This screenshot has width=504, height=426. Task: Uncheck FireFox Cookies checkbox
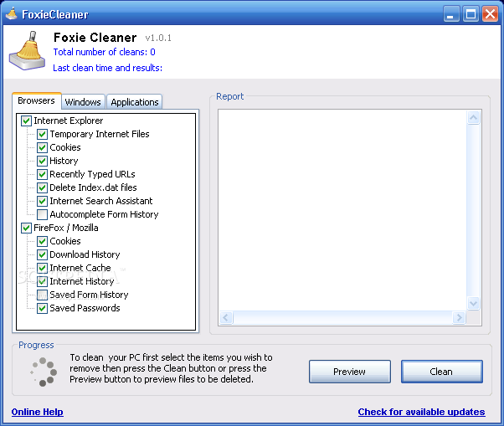(42, 241)
